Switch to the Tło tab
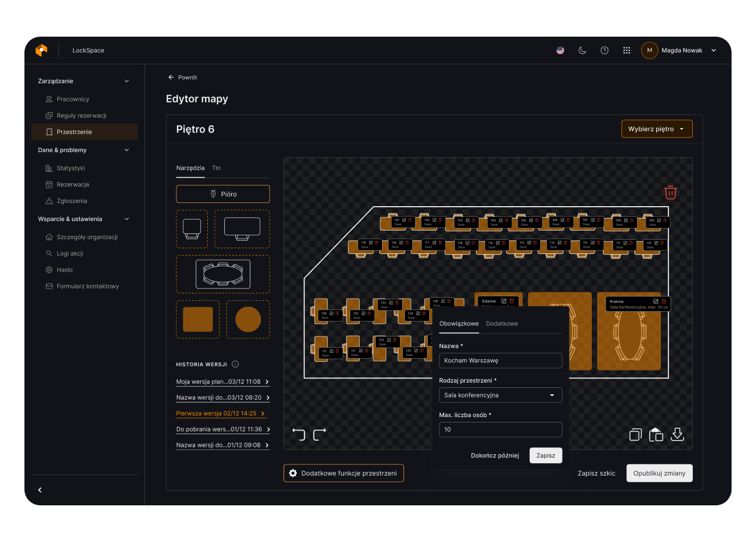The height and width of the screenshot is (542, 756). pos(216,168)
